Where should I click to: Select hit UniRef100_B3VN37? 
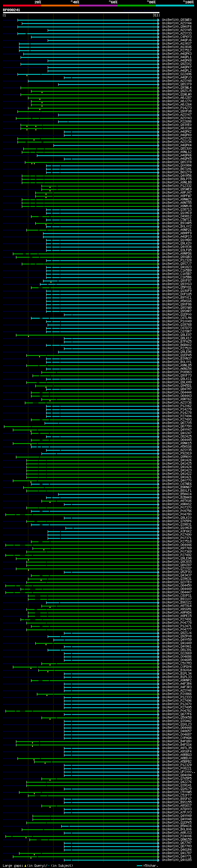(177, 358)
